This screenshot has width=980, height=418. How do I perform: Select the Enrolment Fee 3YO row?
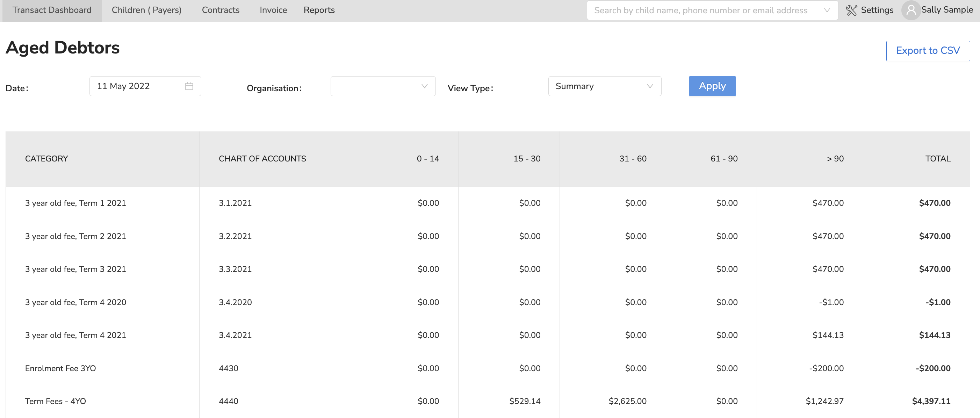(60, 368)
